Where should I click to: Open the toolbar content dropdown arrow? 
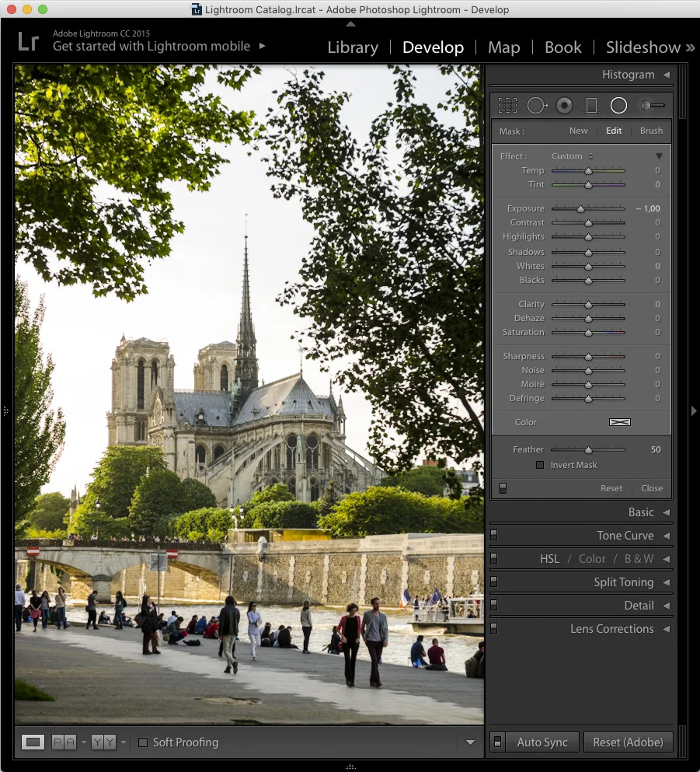coord(470,742)
